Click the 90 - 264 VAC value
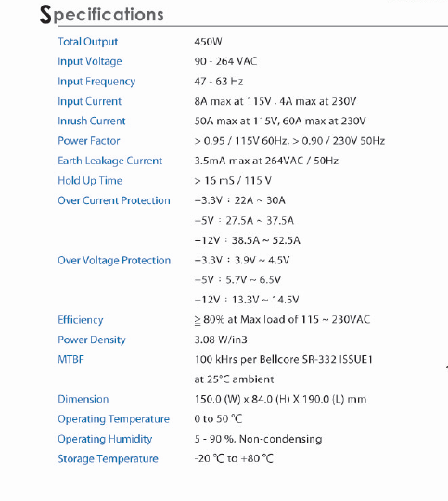 tap(225, 61)
